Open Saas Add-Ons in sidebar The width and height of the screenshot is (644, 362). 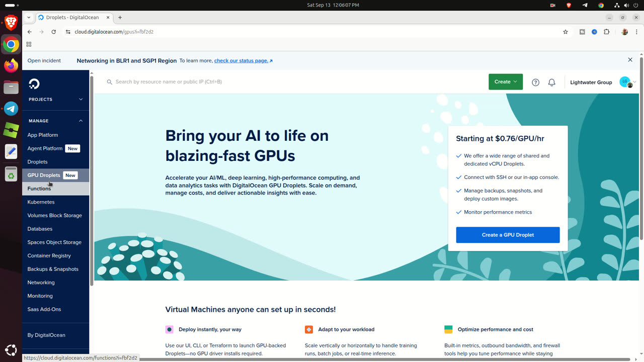[44, 309]
